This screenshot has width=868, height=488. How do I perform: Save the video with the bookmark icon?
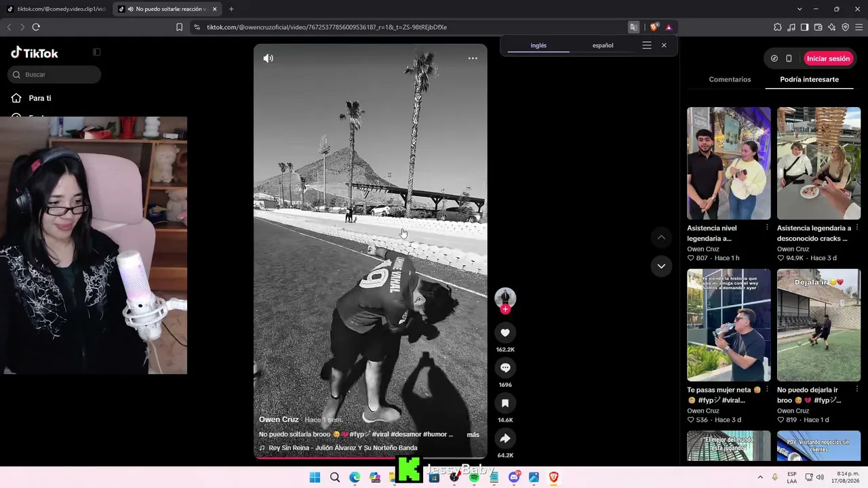(505, 403)
